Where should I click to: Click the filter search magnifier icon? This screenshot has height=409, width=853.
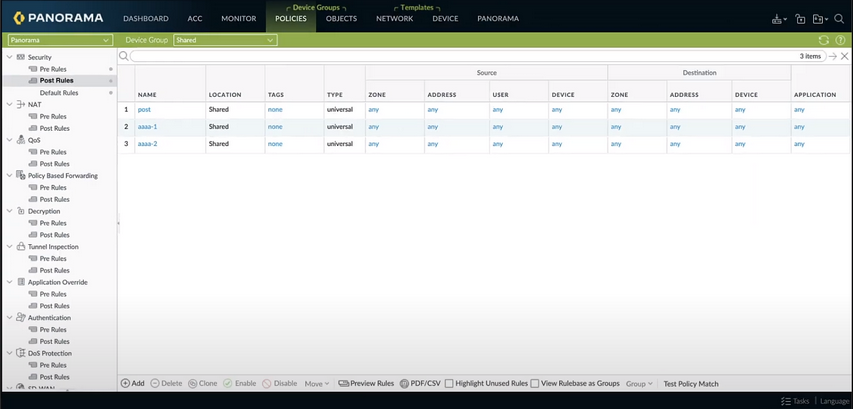(x=123, y=56)
